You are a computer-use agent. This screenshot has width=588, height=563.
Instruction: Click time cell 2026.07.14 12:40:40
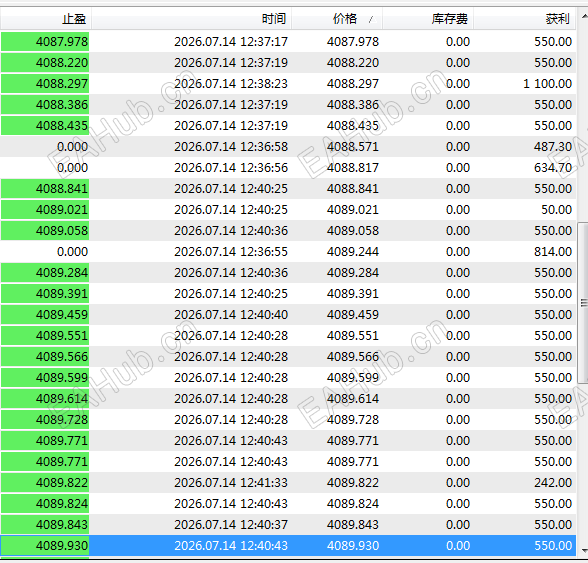pyautogui.click(x=231, y=315)
